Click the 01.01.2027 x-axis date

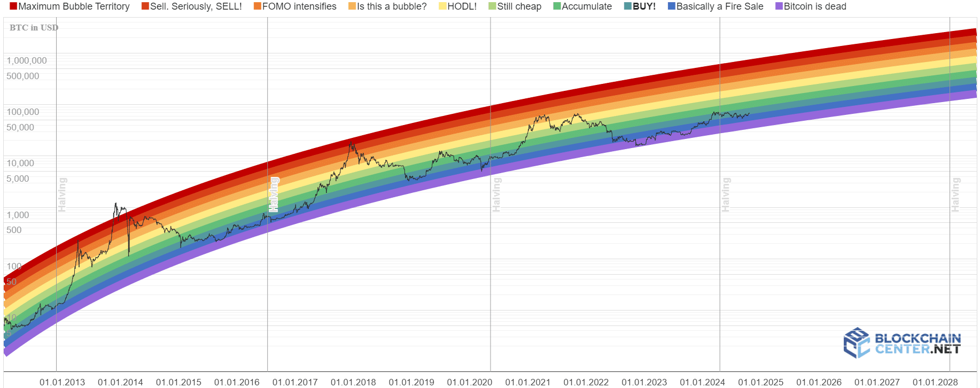[x=878, y=382]
